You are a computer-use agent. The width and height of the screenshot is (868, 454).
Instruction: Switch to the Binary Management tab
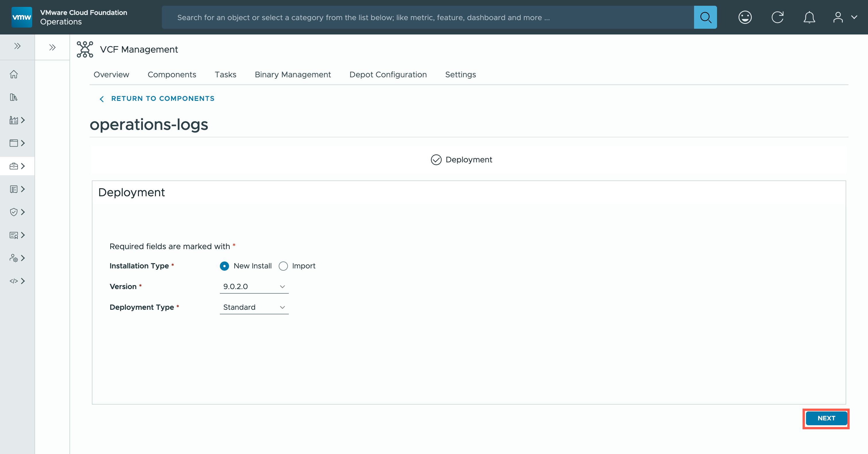(292, 74)
